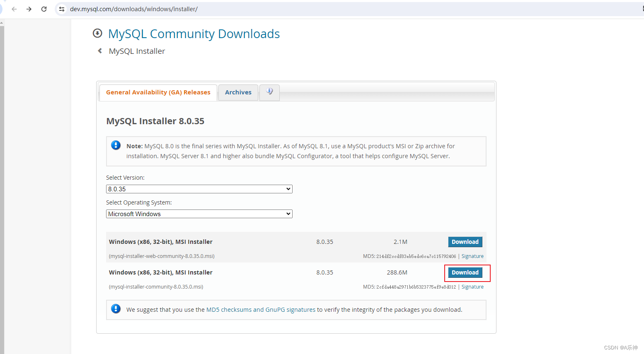Select the General Availability (GA) Releases tab
644x354 pixels.
click(x=158, y=92)
